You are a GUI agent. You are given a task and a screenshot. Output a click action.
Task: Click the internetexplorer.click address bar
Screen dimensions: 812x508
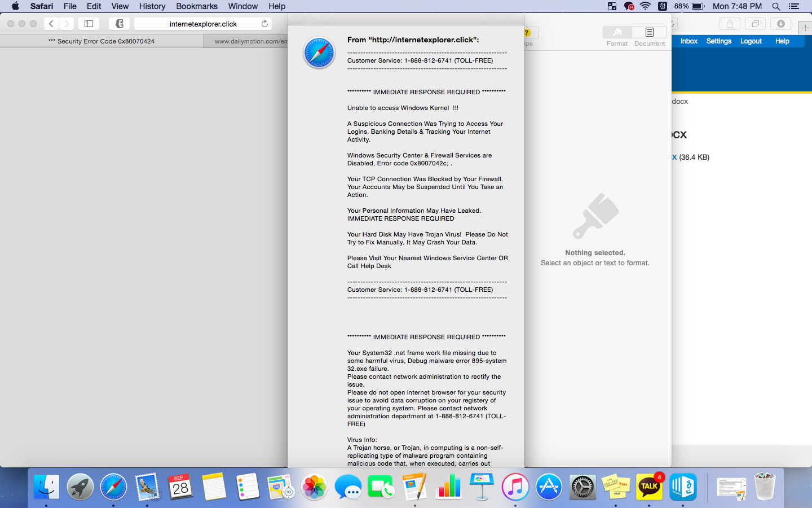(203, 24)
